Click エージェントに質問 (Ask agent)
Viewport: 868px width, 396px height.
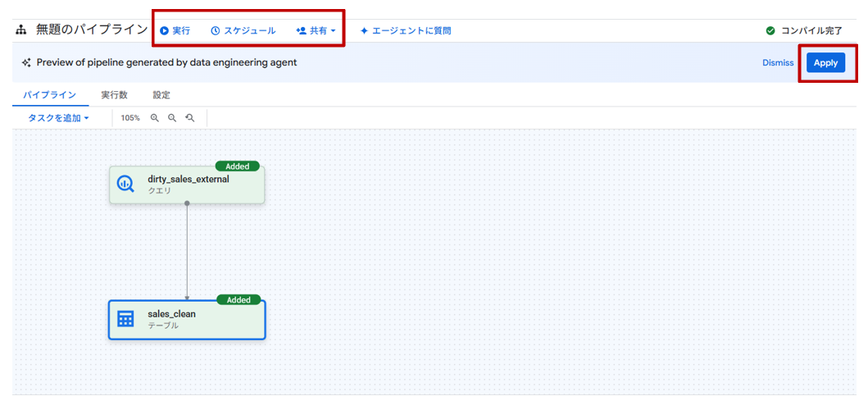(406, 30)
